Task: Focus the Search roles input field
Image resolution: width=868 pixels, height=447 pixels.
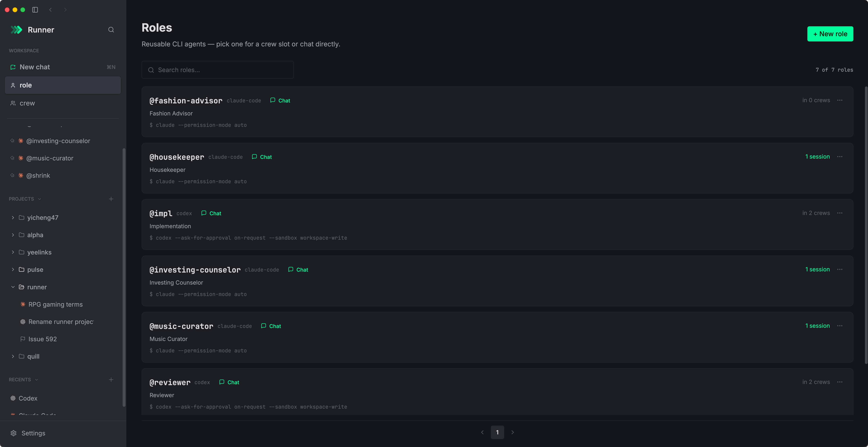Action: point(217,70)
